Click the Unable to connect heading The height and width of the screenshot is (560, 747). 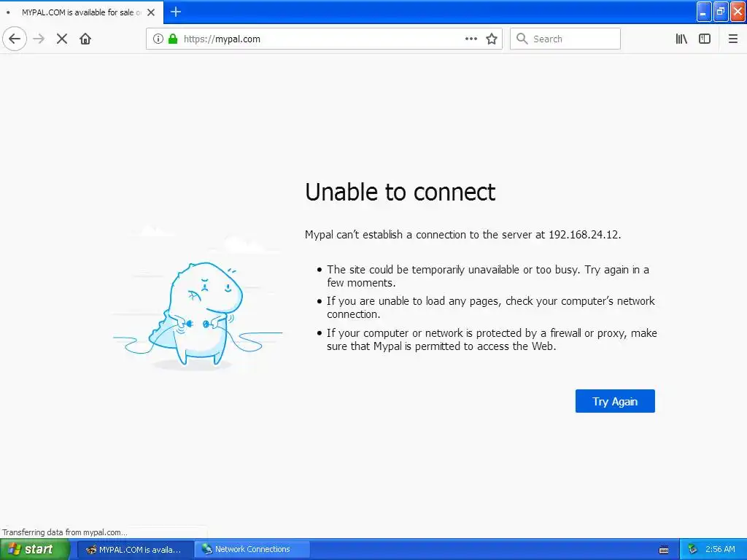pos(400,192)
